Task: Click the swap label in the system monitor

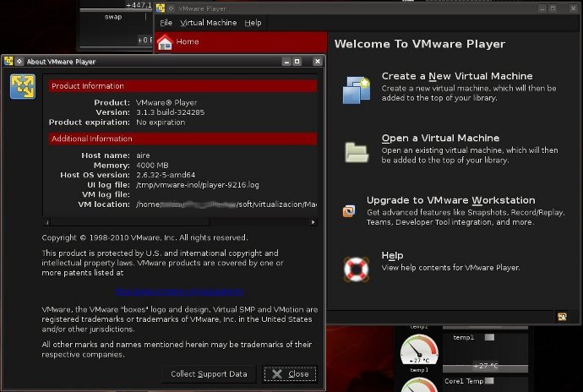Action: (113, 17)
